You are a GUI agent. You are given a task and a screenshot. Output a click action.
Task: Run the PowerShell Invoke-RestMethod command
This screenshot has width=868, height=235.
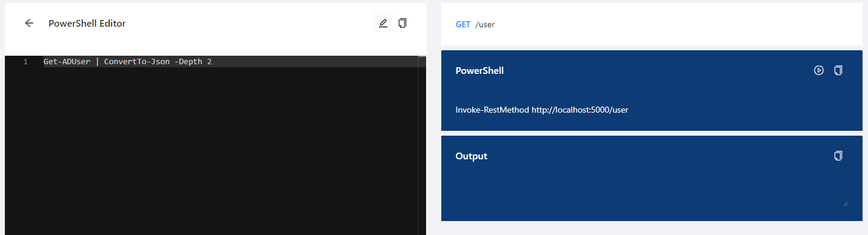pyautogui.click(x=818, y=70)
